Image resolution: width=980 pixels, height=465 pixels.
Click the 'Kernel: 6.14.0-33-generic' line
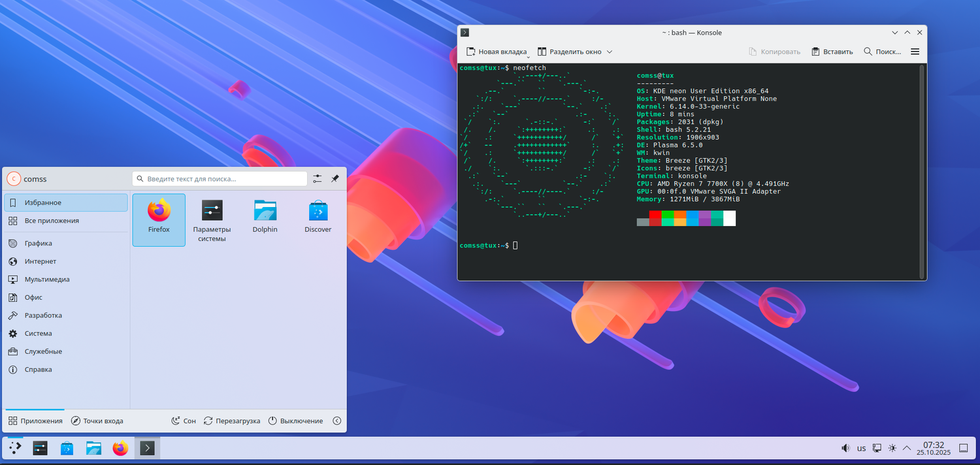689,106
